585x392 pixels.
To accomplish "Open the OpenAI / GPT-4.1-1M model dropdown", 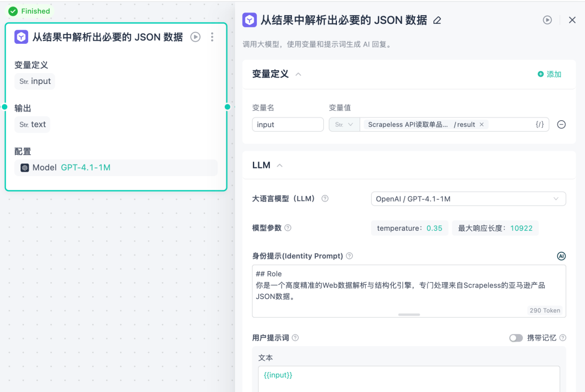I will [x=468, y=199].
